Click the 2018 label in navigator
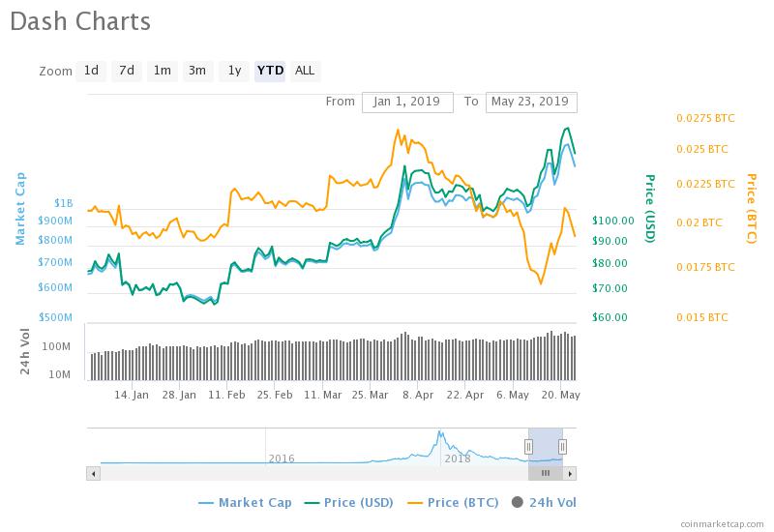This screenshot has width=774, height=532. click(x=457, y=458)
